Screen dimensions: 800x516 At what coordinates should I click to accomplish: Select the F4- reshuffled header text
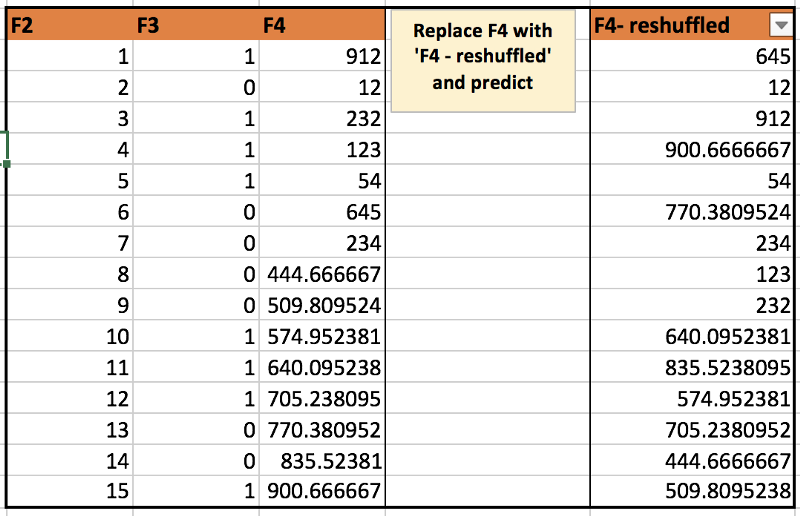(x=662, y=24)
